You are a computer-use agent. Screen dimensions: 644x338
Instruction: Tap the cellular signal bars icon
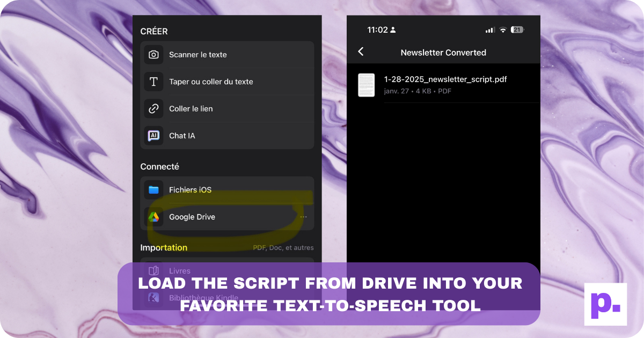pyautogui.click(x=490, y=30)
